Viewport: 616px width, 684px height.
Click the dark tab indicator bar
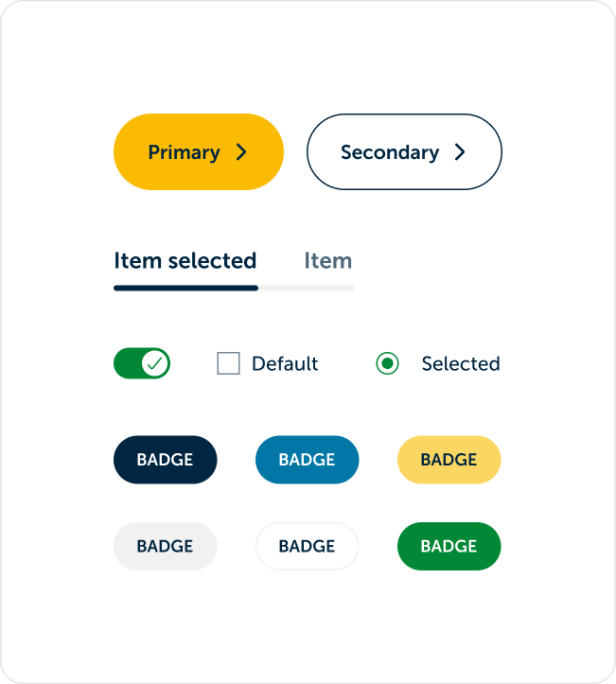(185, 288)
